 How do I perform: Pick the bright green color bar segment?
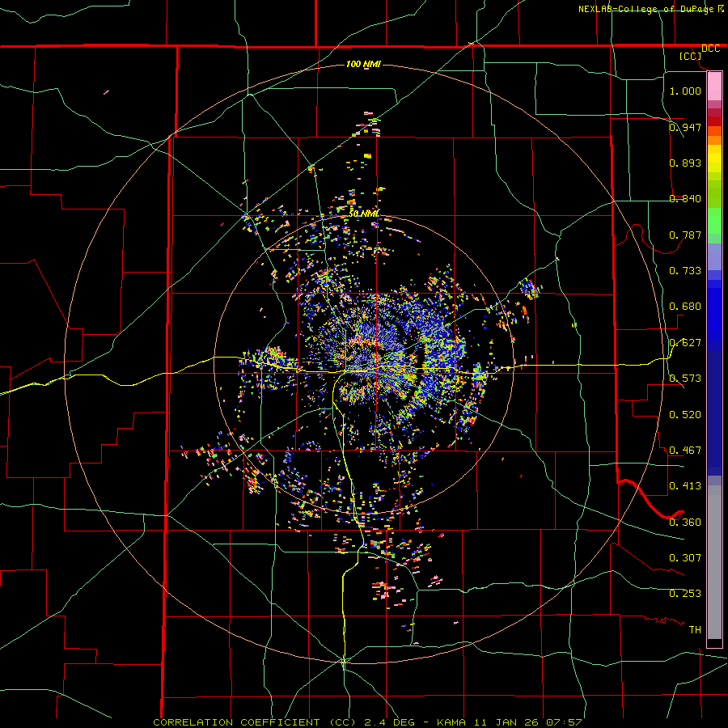click(714, 221)
